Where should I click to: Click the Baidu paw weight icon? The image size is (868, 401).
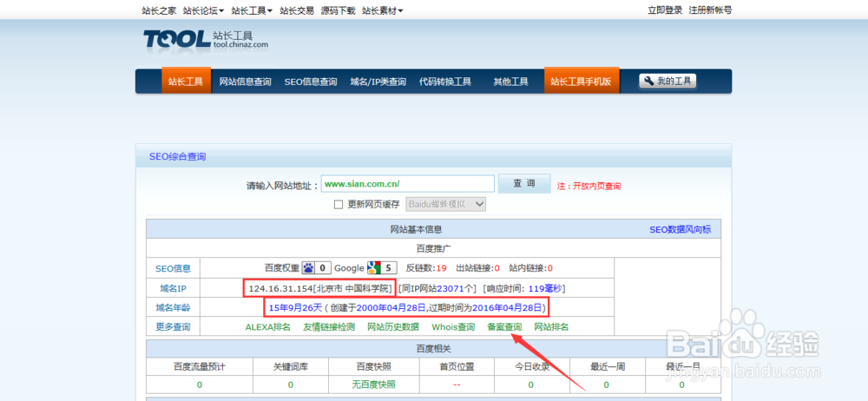click(x=308, y=268)
